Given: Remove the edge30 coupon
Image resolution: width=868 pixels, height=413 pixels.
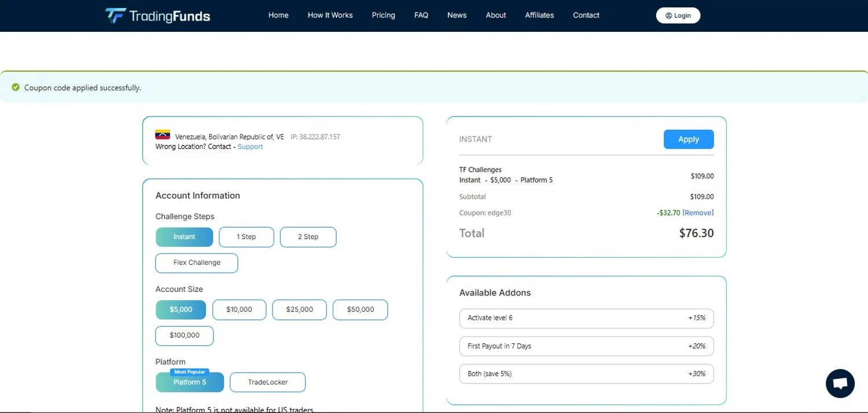Looking at the screenshot, I should (x=698, y=213).
